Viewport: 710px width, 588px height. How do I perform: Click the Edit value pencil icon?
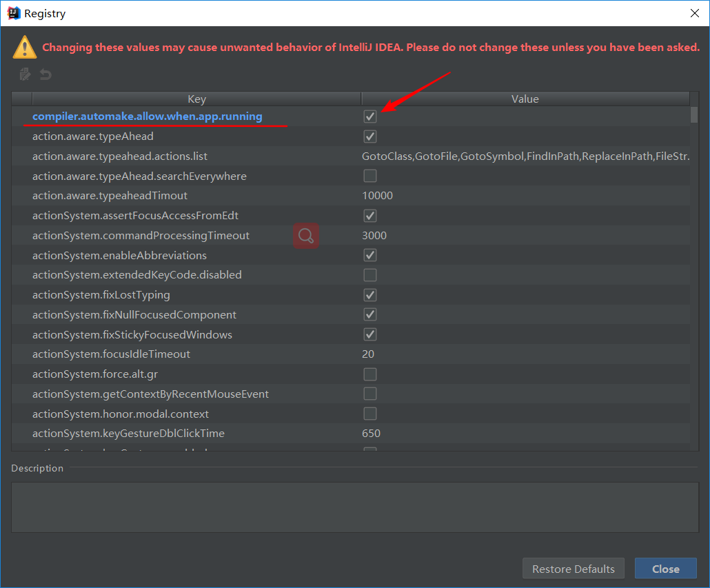pyautogui.click(x=25, y=74)
